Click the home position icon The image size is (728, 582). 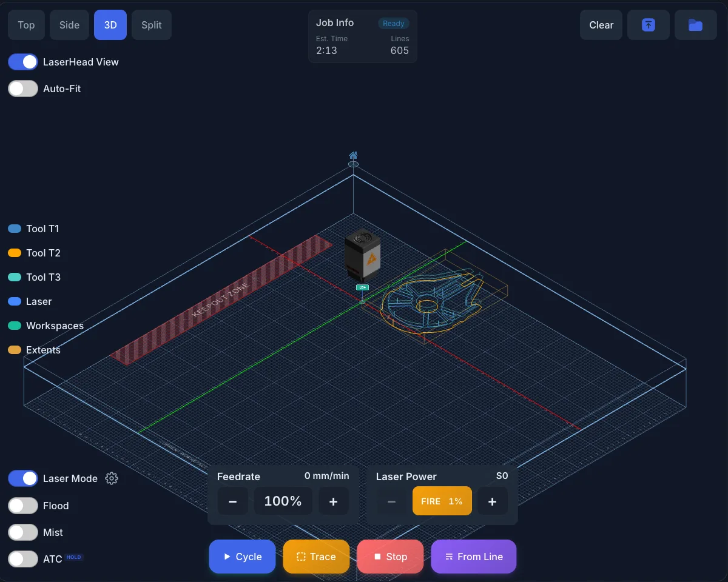click(353, 155)
